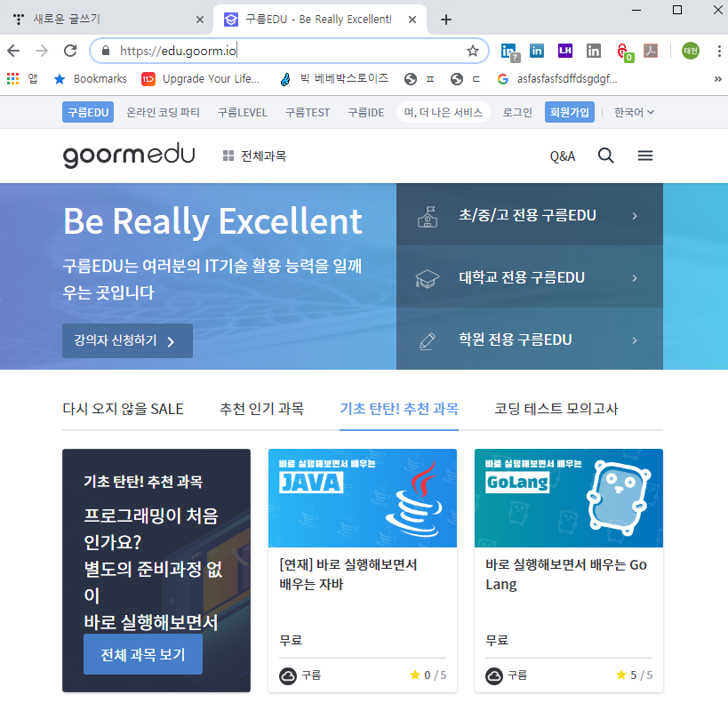Select the 구름EDU top nav item
The height and width of the screenshot is (703, 728).
pyautogui.click(x=88, y=112)
